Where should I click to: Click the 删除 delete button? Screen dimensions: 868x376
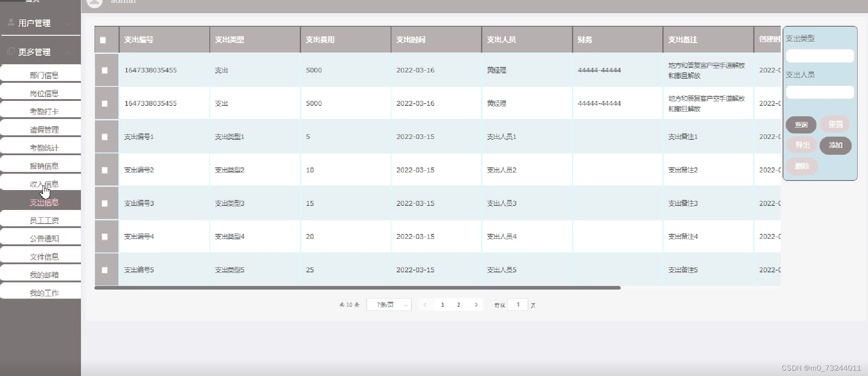802,166
